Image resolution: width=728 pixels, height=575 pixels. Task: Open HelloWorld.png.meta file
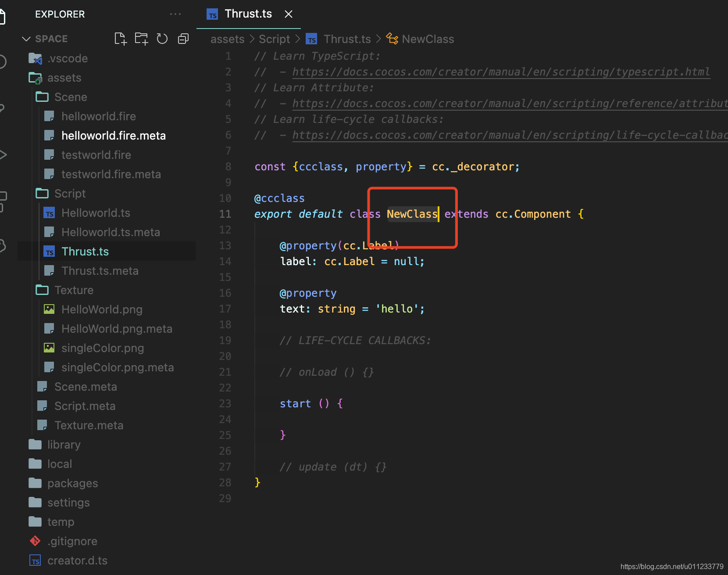tap(117, 329)
